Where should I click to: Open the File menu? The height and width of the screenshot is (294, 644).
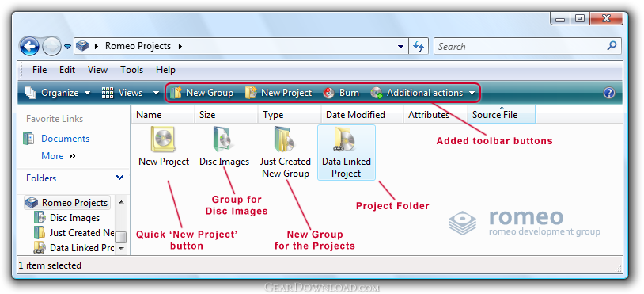tap(40, 70)
